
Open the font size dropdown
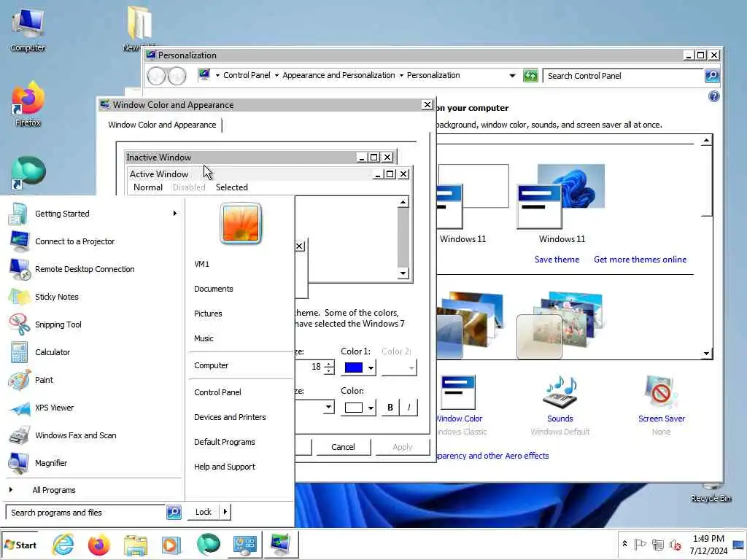[x=328, y=407]
